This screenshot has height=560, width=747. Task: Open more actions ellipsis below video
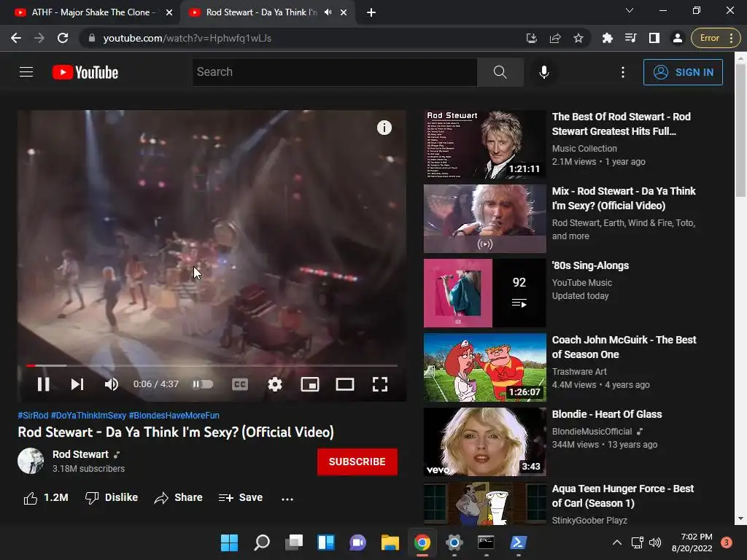[287, 499]
